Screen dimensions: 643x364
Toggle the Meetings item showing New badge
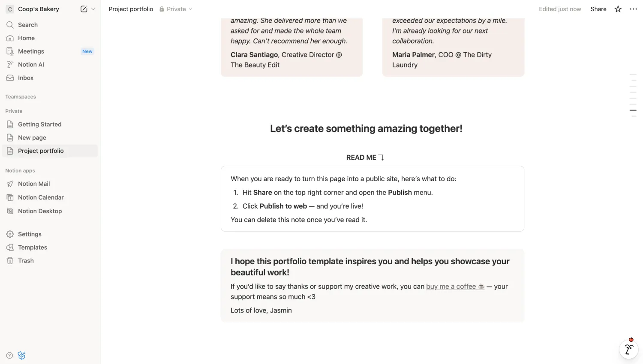coord(31,51)
